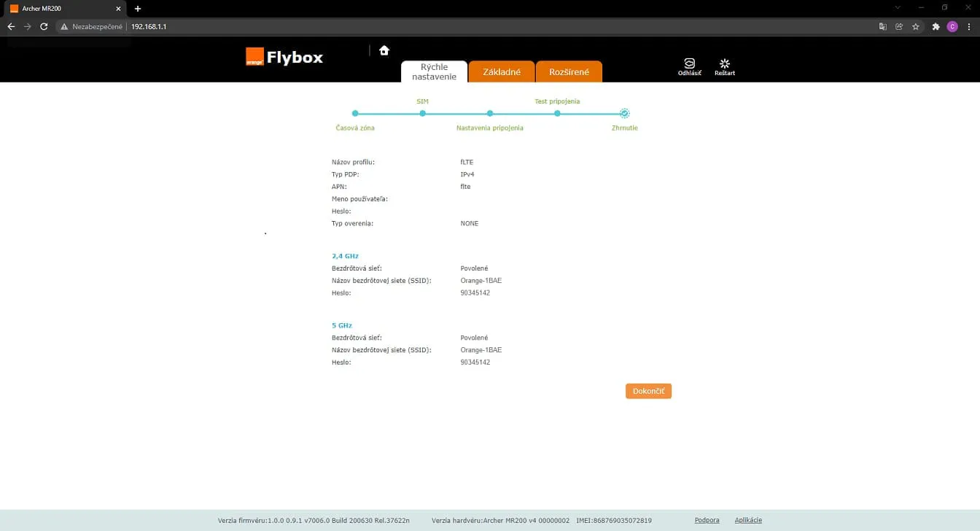Reload the page with the browser refresh icon
Image resolution: width=980 pixels, height=531 pixels.
click(x=44, y=26)
